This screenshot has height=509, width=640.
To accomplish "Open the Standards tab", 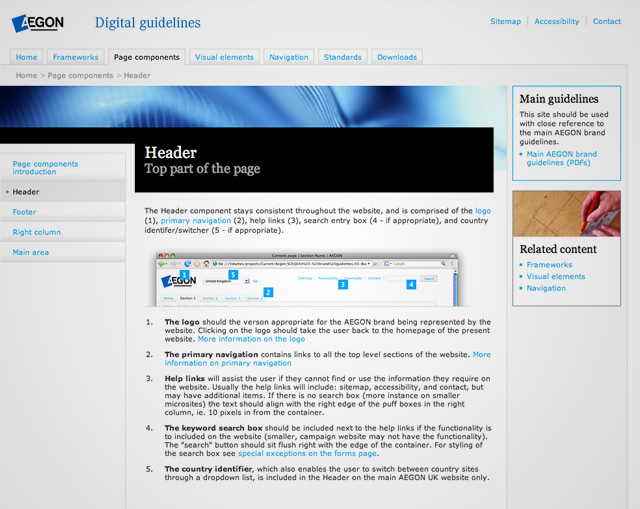I will pyautogui.click(x=342, y=57).
